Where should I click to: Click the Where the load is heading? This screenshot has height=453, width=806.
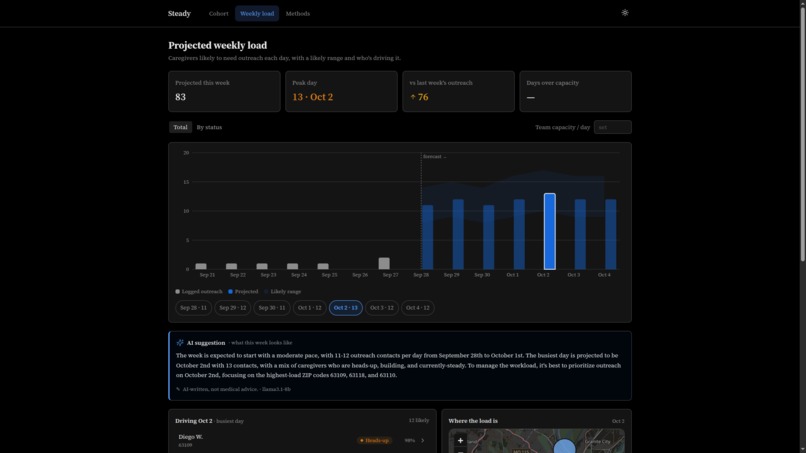[473, 421]
